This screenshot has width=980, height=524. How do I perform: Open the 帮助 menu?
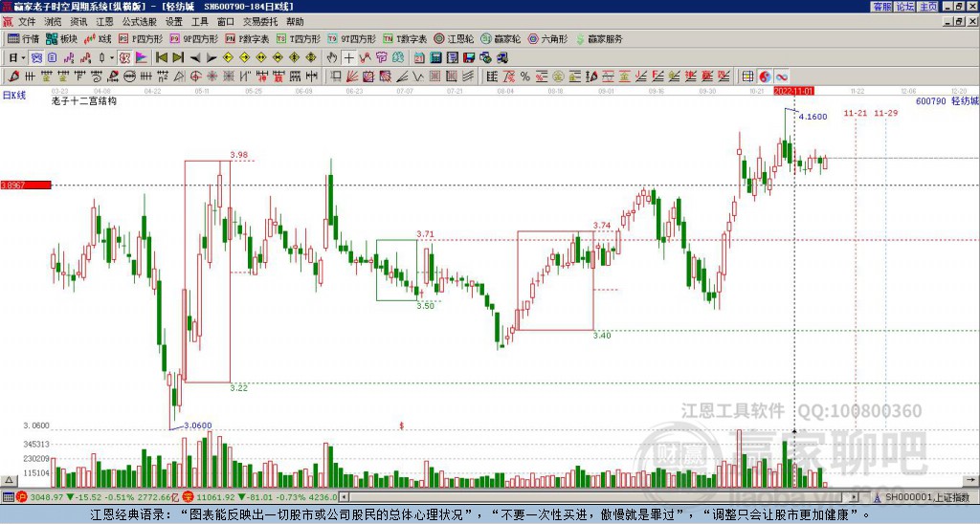[x=295, y=22]
